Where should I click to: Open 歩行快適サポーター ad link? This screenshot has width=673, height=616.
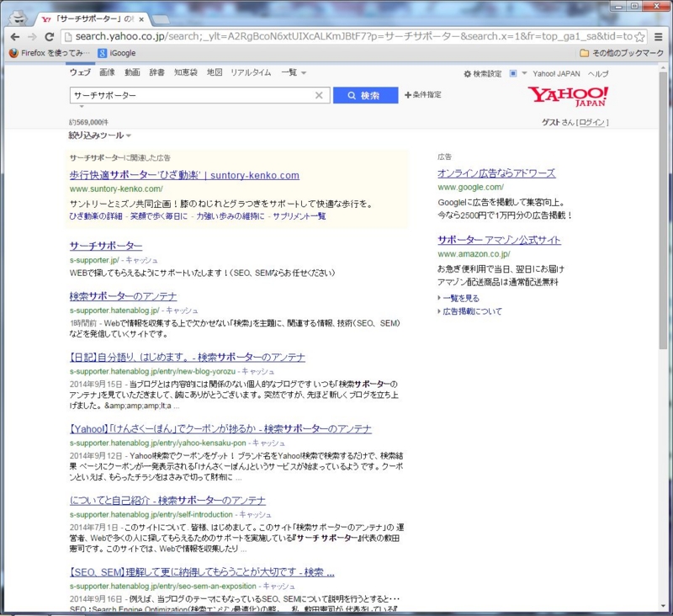click(x=184, y=175)
